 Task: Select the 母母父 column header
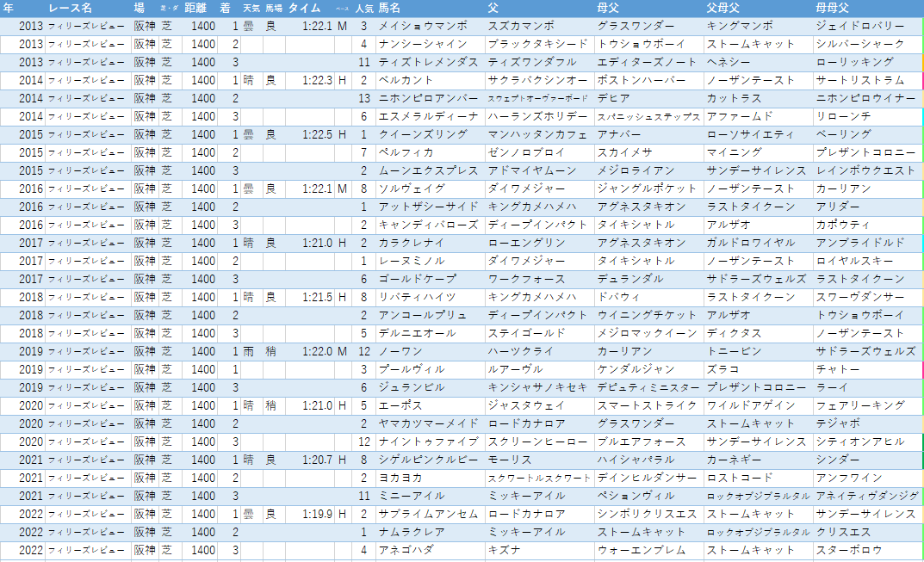[832, 9]
